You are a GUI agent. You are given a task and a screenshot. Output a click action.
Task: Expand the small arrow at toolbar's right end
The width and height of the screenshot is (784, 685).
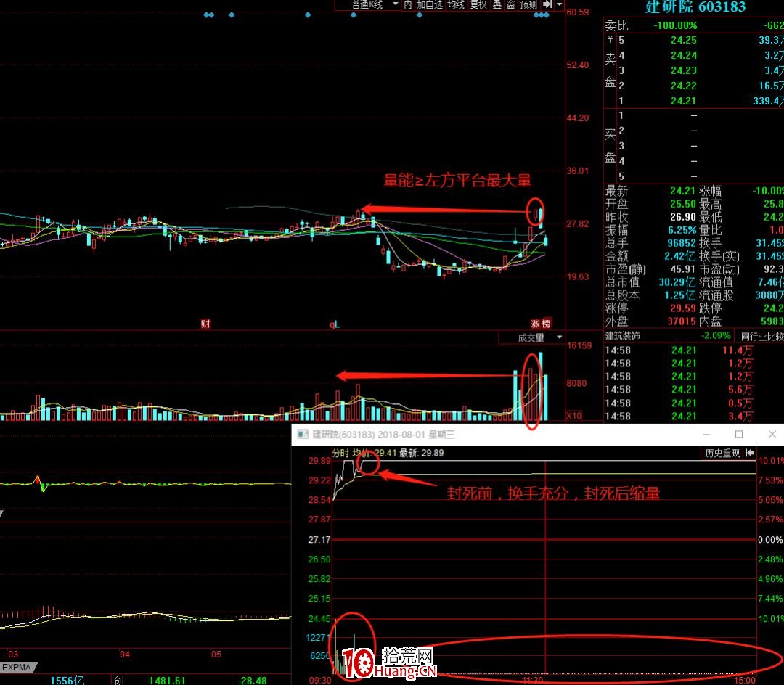point(560,4)
